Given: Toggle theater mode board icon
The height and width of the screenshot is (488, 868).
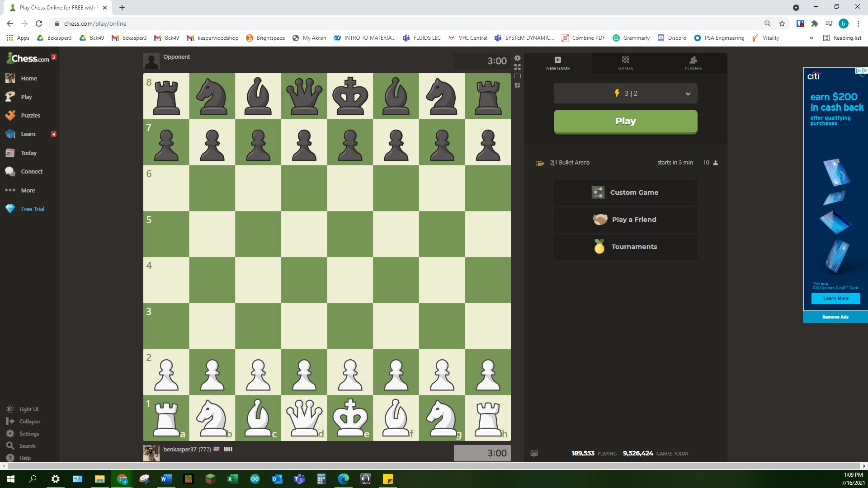Looking at the screenshot, I should [517, 76].
